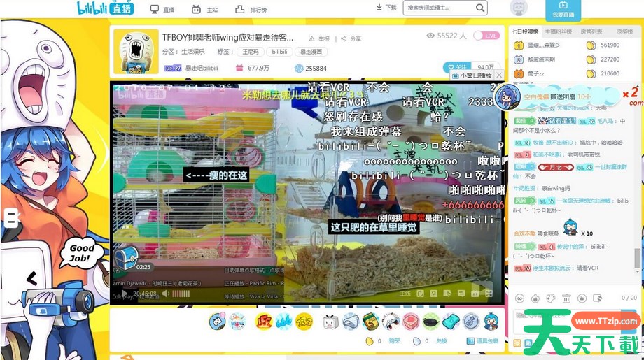Image resolution: width=644 pixels, height=360 pixels.
Task: Click the flame icon in chat toolbar
Action: coord(535,298)
